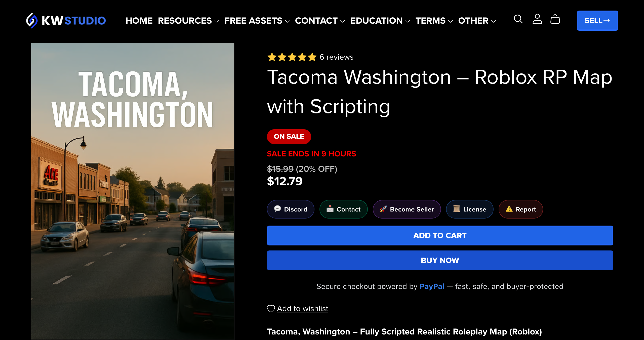
Task: Click the Become Seller rocket button
Action: pos(407,209)
